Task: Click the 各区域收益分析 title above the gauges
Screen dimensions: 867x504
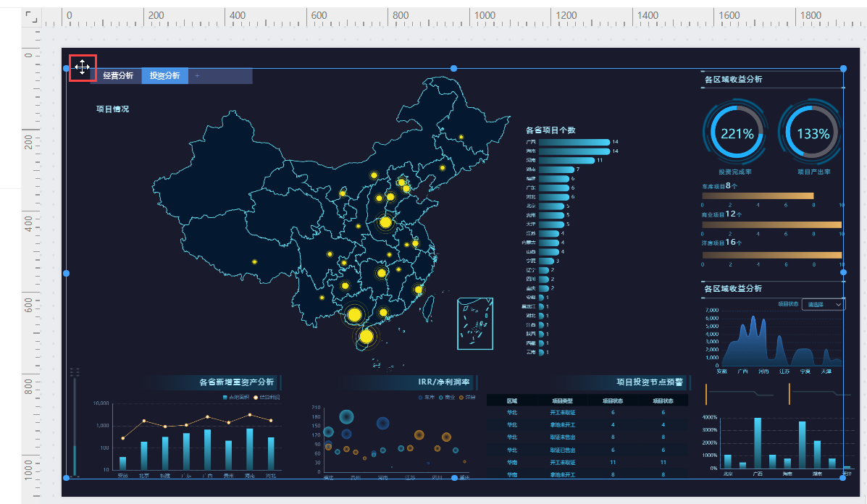Action: pos(733,79)
